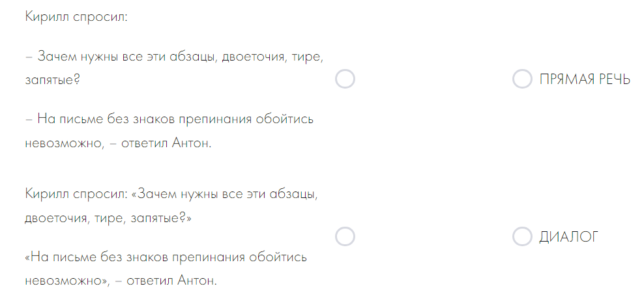The height and width of the screenshot is (297, 644).
Task: Click the line 'Кирилл спросил: «Зачем нужны'
Action: 171,193
